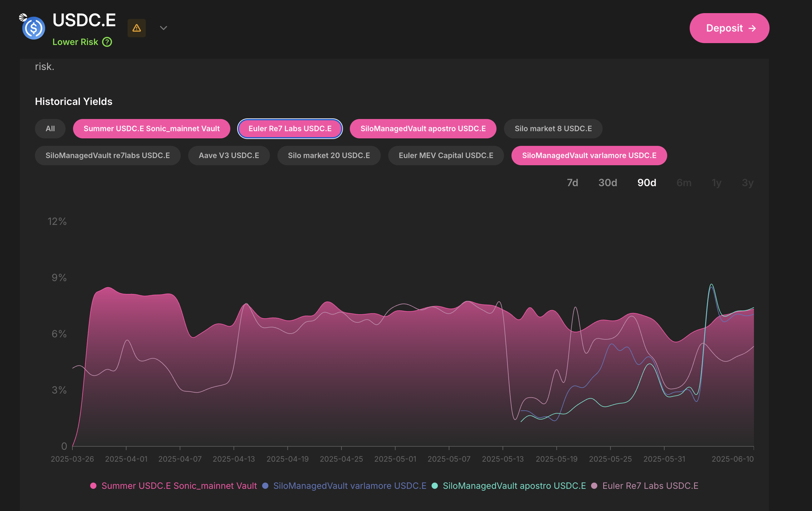Viewport: 812px width, 511px height.
Task: Click the Lower Risk label
Action: tap(75, 42)
